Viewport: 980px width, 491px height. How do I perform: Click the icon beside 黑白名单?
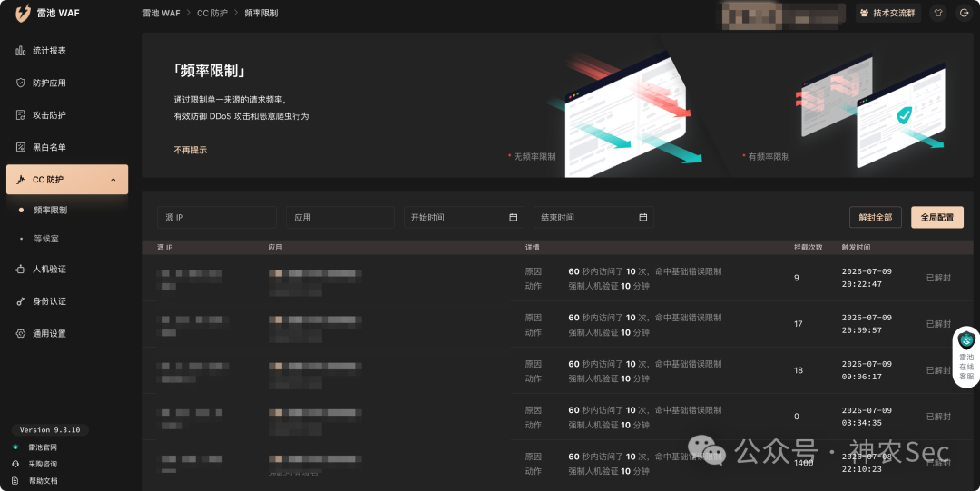point(21,148)
